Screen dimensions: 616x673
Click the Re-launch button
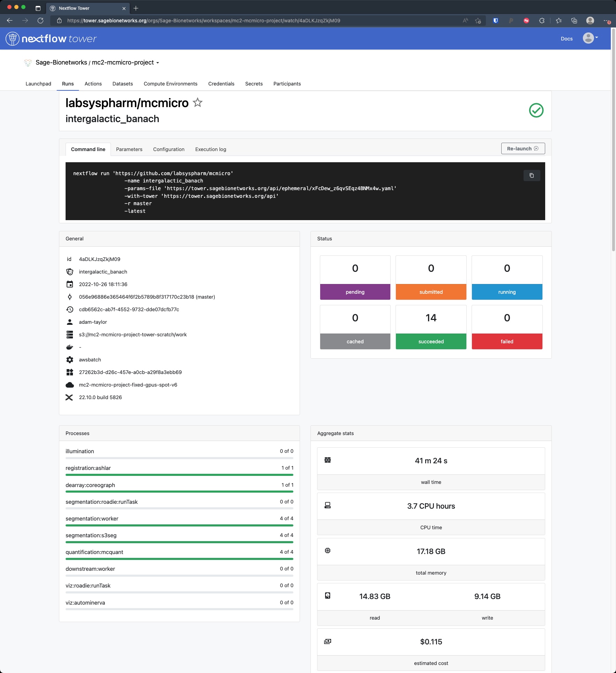[523, 148]
